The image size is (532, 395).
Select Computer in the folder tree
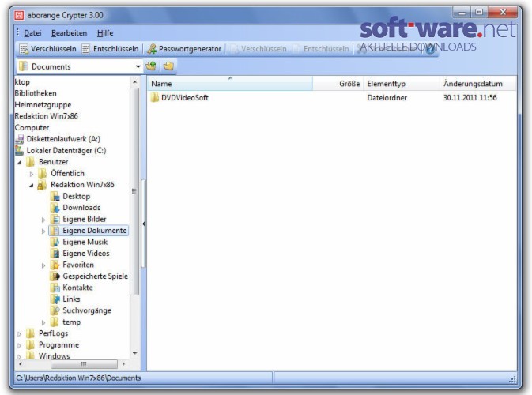(x=32, y=127)
